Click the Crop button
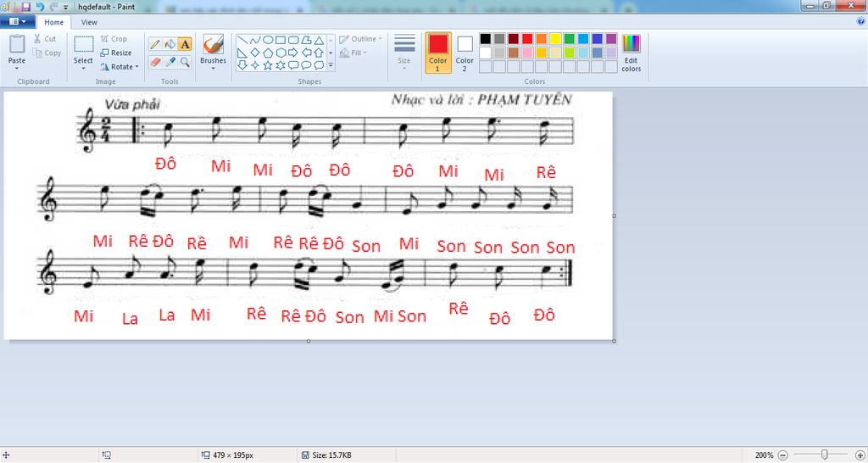The image size is (868, 463). pos(114,39)
